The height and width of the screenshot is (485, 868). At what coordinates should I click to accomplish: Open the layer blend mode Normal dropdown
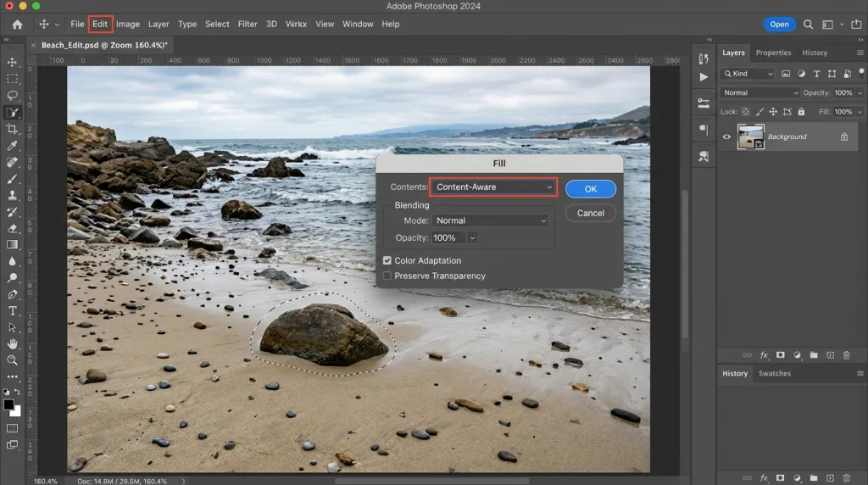pyautogui.click(x=760, y=93)
